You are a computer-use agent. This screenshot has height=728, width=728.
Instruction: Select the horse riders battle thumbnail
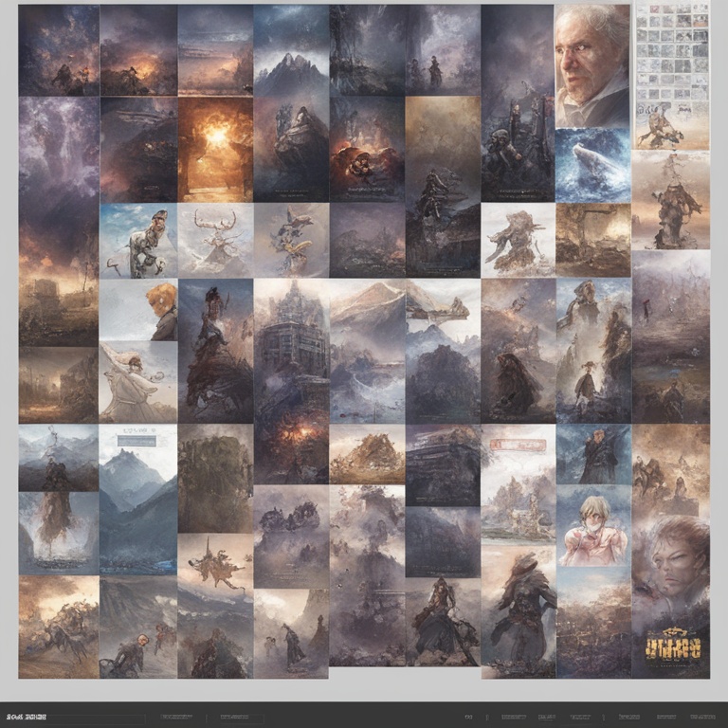click(59, 627)
